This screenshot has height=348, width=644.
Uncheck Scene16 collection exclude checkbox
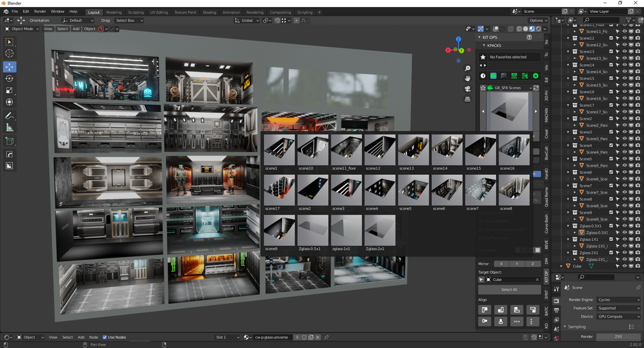611,92
